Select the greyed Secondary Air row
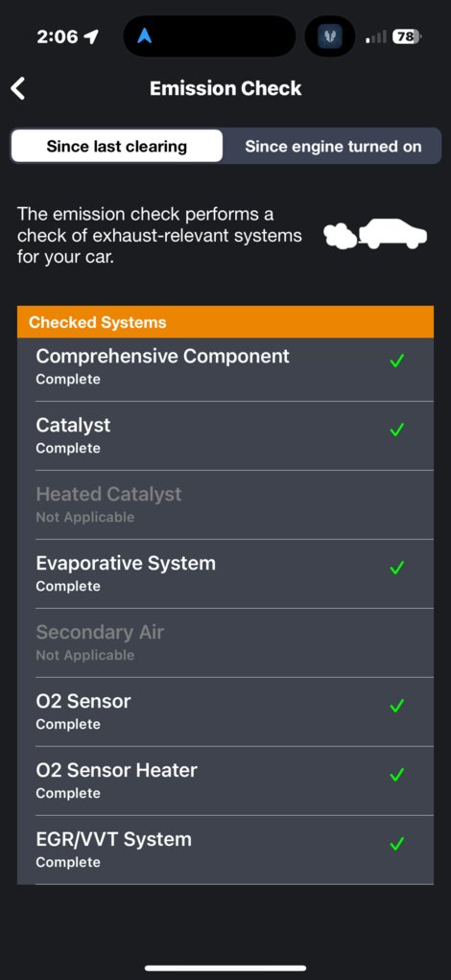The height and width of the screenshot is (980, 451). [x=225, y=643]
